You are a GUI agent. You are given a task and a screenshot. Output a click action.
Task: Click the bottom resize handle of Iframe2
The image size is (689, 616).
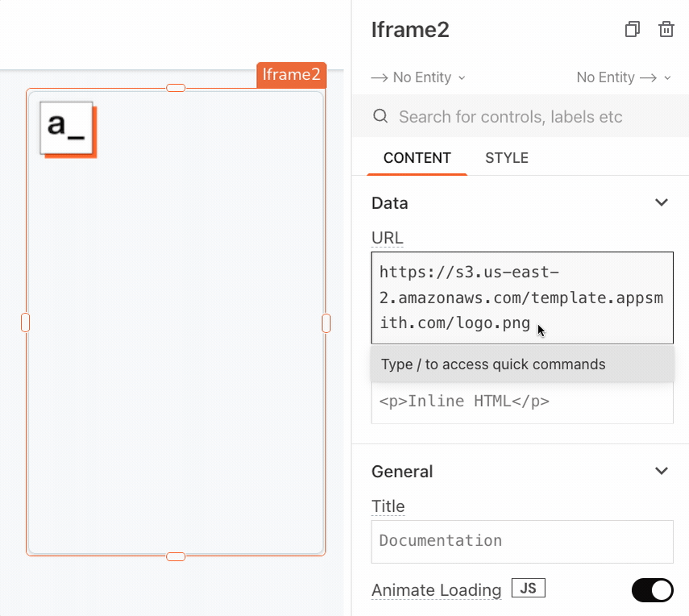176,556
